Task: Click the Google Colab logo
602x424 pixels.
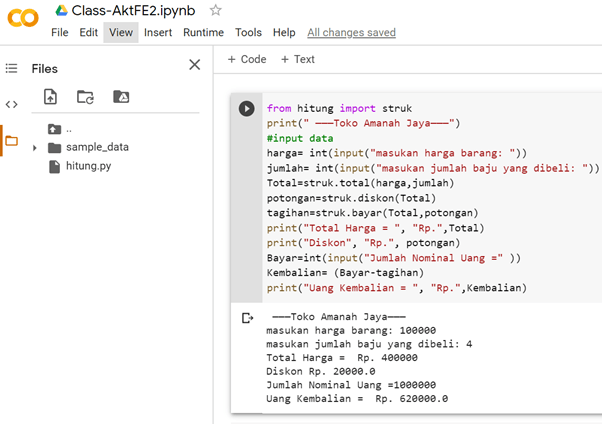Action: (22, 17)
